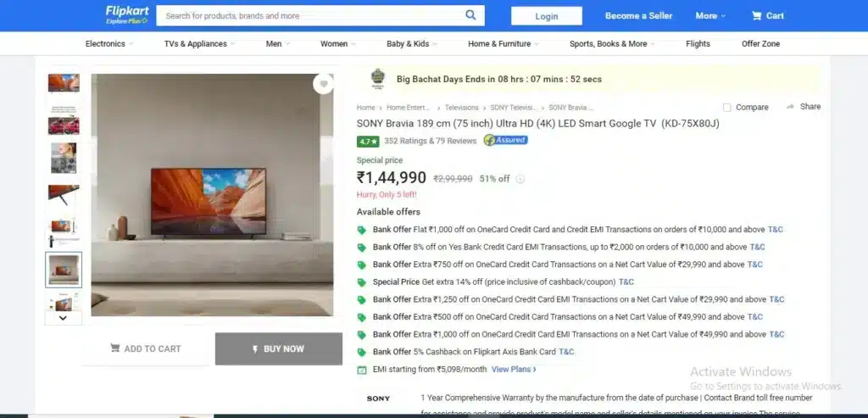Click offer tag icon for 8% off Yes Bank
Viewport: 868px width, 418px height.
pyautogui.click(x=361, y=248)
